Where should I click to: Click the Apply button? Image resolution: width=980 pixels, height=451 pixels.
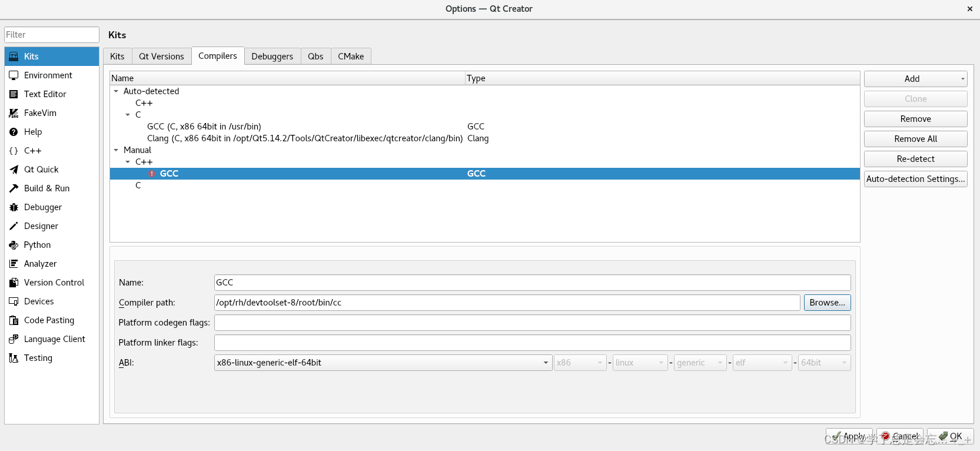coord(849,436)
